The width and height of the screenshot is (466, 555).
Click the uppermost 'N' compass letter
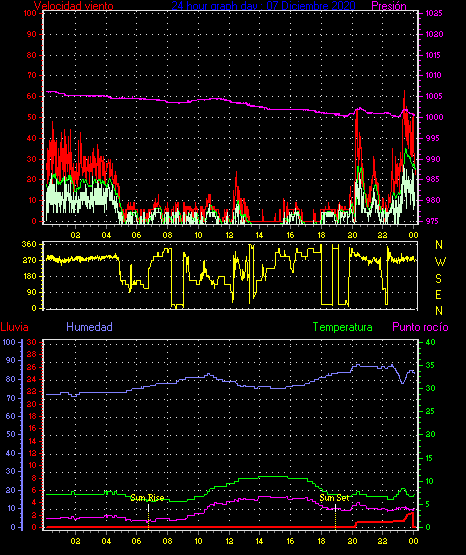click(x=439, y=245)
